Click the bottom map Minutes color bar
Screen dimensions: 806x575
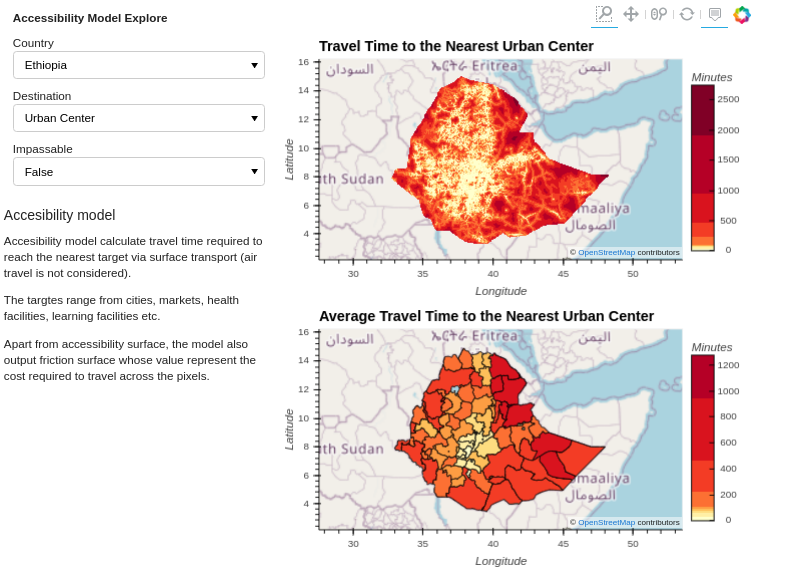pyautogui.click(x=702, y=437)
